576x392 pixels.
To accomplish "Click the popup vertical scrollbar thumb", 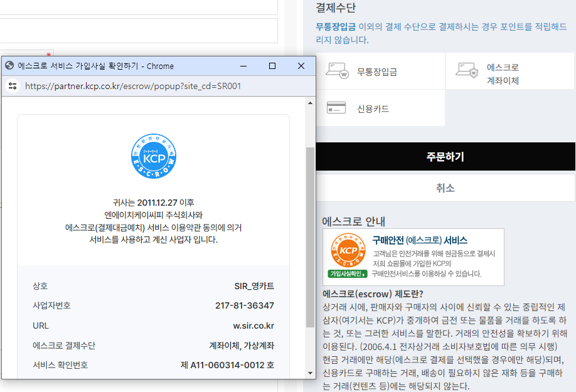I will point(310,237).
